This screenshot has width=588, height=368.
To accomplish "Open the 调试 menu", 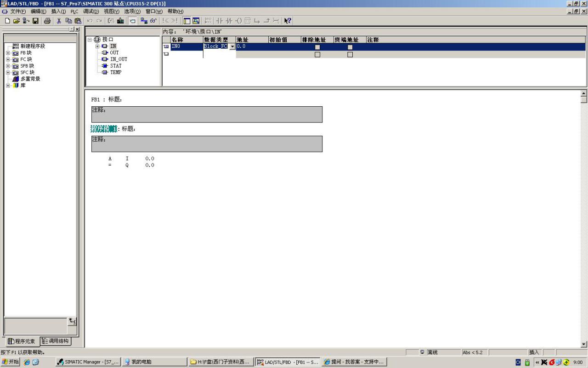I will point(91,11).
